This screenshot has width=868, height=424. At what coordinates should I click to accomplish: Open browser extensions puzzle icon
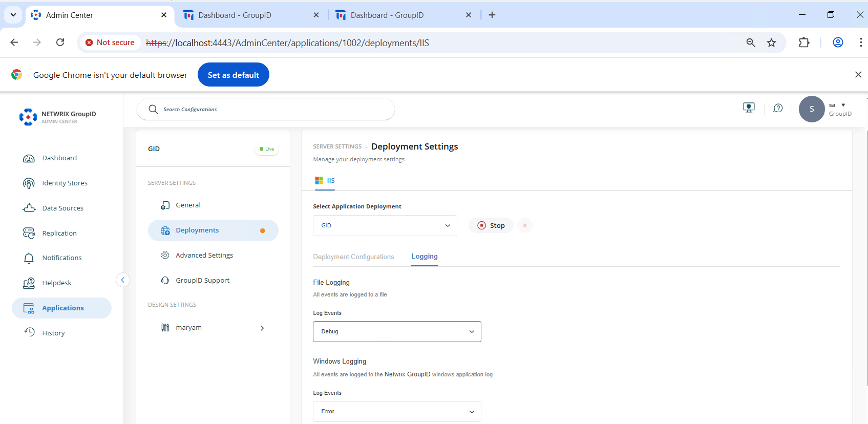click(x=804, y=43)
